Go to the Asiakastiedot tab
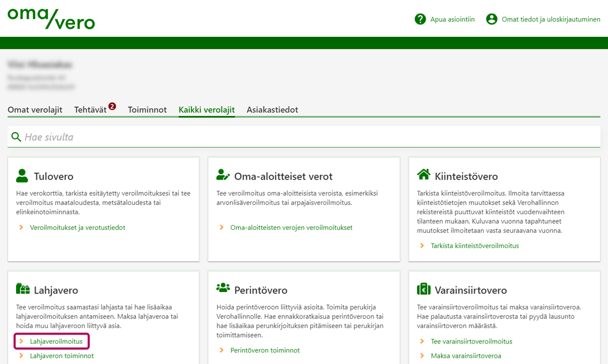The width and height of the screenshot is (608, 364). [272, 110]
